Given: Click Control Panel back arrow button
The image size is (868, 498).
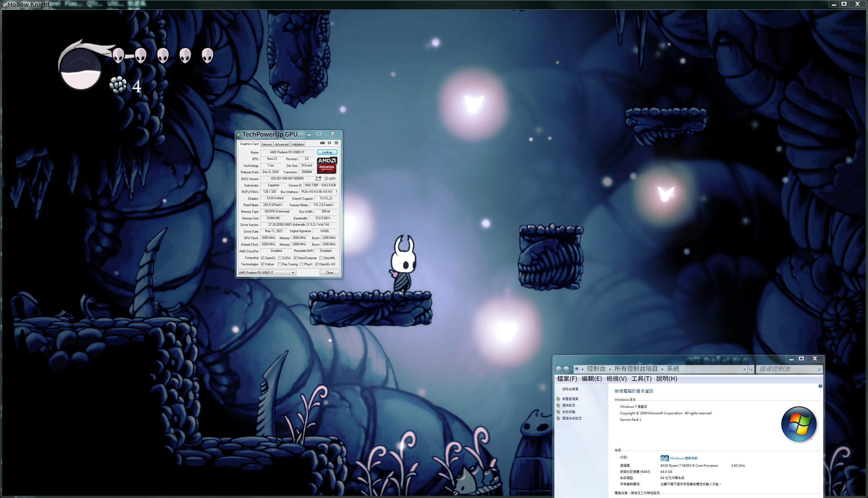Looking at the screenshot, I should click(558, 369).
